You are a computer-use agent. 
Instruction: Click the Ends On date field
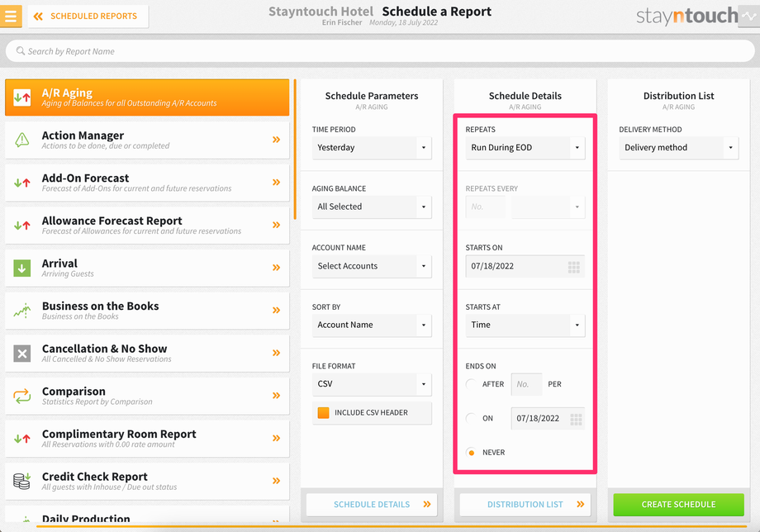(x=548, y=418)
